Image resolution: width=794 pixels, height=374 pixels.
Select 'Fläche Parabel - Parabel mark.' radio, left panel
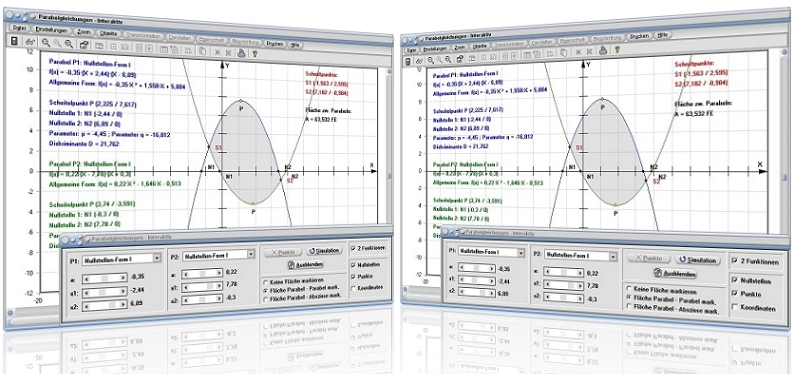pyautogui.click(x=265, y=290)
